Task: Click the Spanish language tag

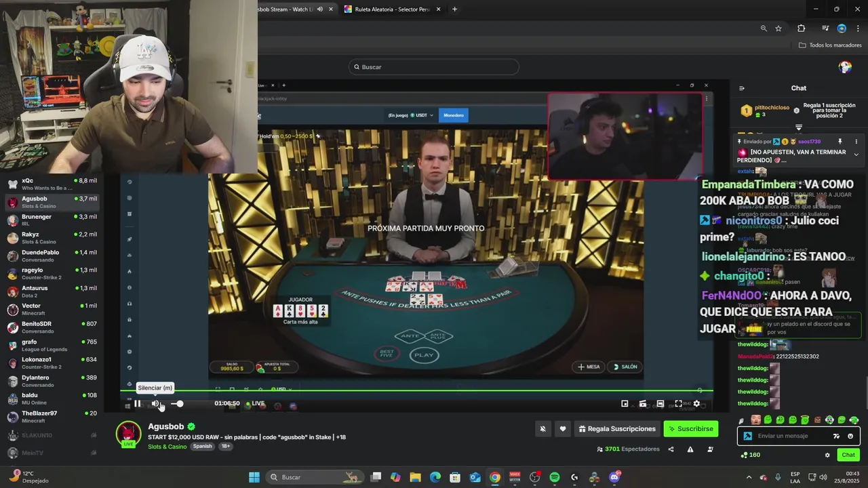Action: pos(202,447)
